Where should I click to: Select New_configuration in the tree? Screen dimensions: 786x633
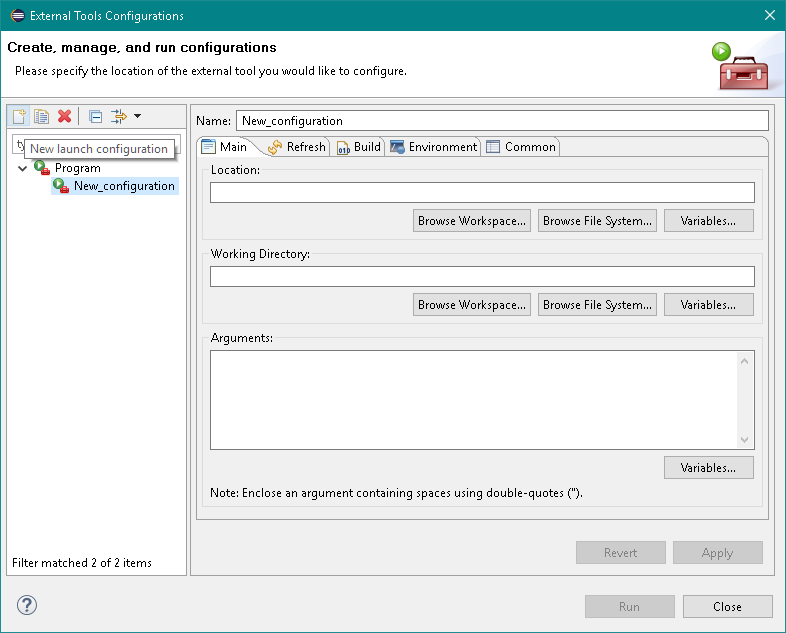[x=124, y=186]
